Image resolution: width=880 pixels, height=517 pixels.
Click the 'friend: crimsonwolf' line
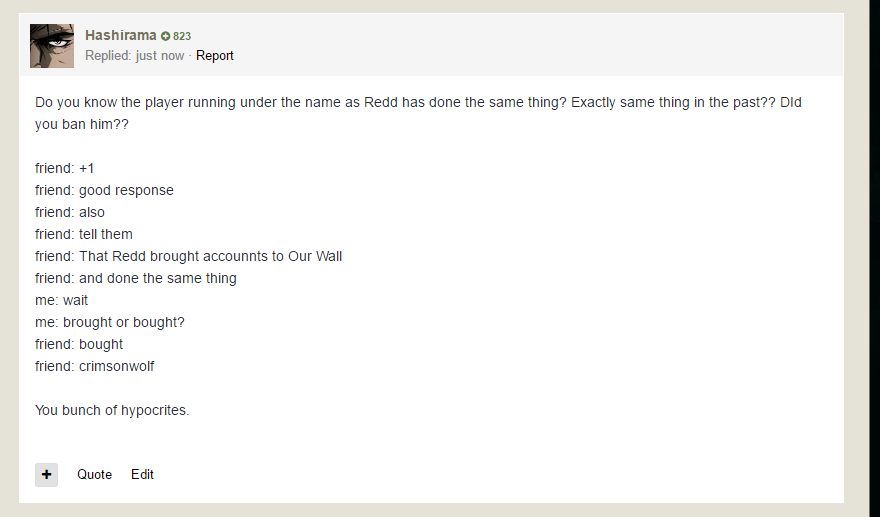(95, 366)
